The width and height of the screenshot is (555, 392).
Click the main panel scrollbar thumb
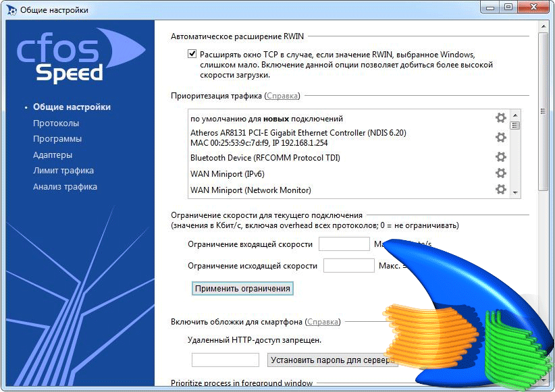tap(543, 111)
